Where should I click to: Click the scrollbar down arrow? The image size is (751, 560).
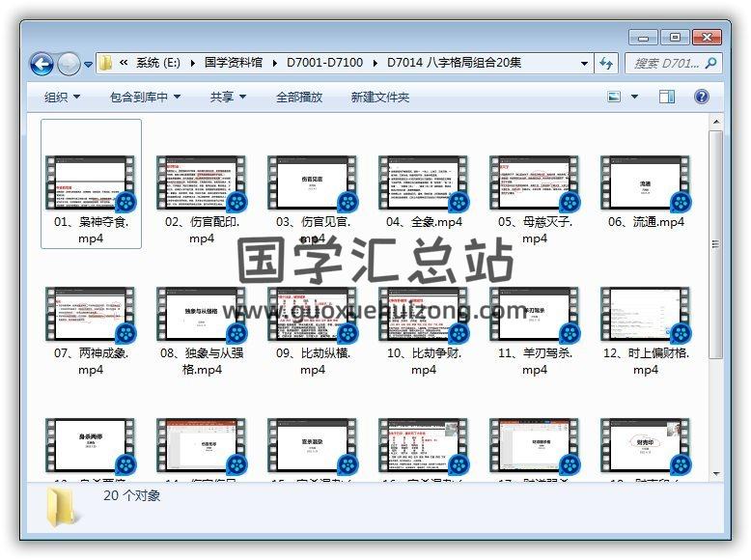point(716,474)
